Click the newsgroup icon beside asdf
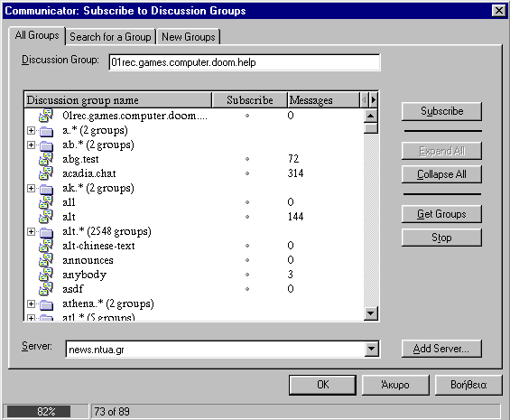Image resolution: width=510 pixels, height=420 pixels. [x=46, y=288]
